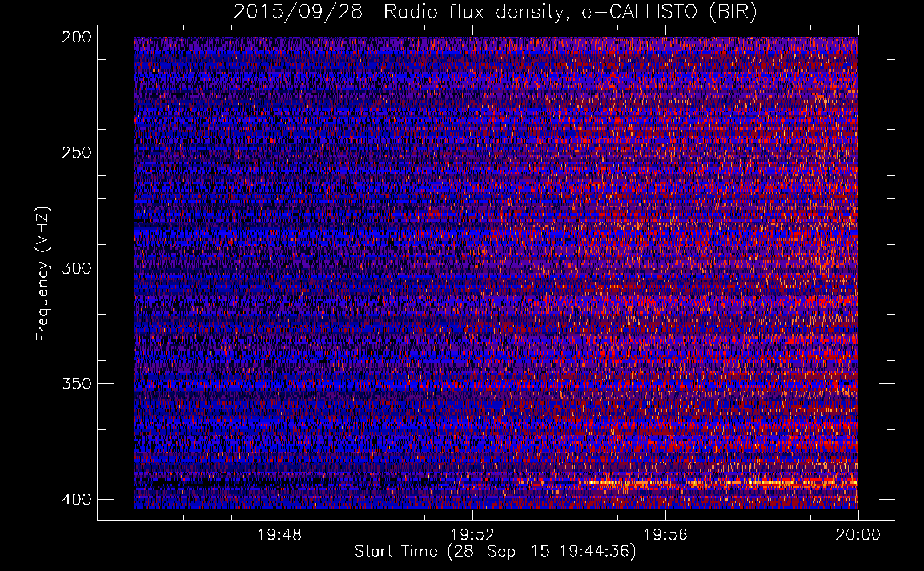Click the 19:48 time tick label
The width and height of the screenshot is (924, 571).
(x=279, y=535)
